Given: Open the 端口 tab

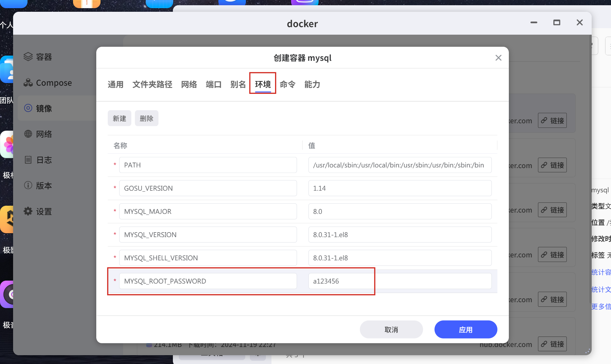Looking at the screenshot, I should 213,84.
